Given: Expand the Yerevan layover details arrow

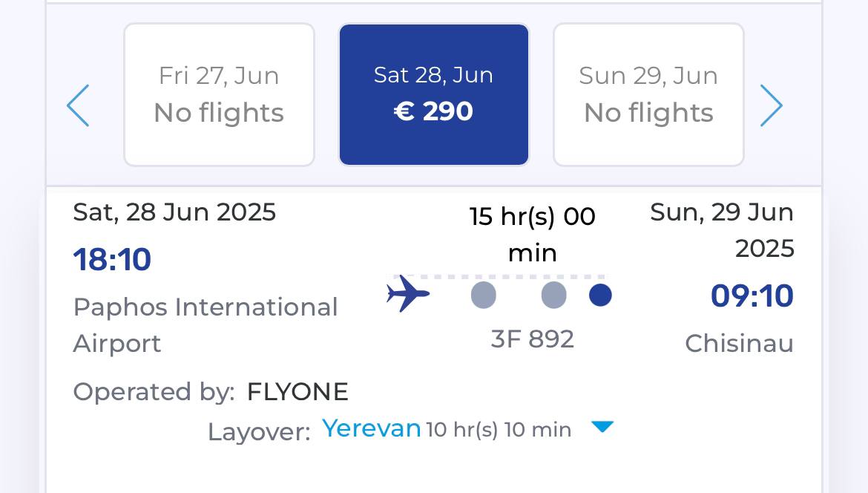Looking at the screenshot, I should [602, 426].
